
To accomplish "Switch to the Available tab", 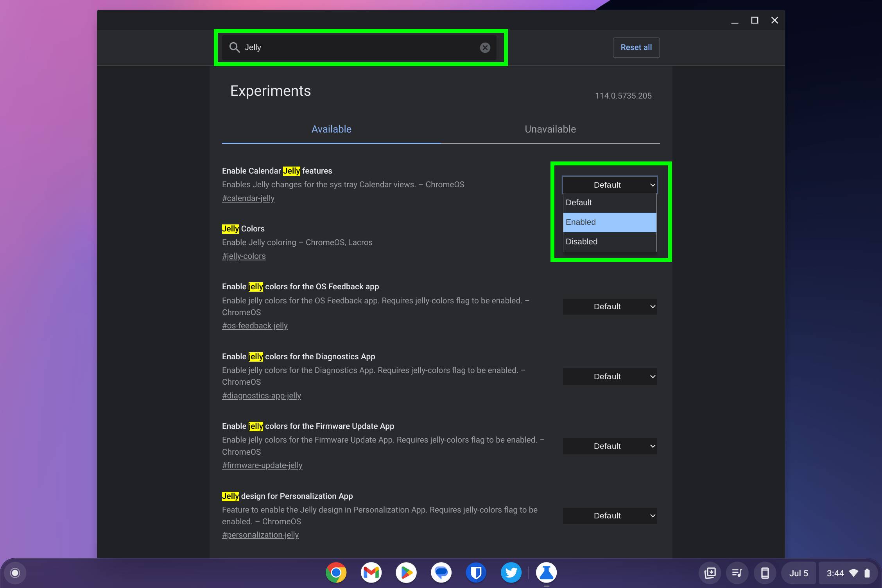I will (x=332, y=129).
